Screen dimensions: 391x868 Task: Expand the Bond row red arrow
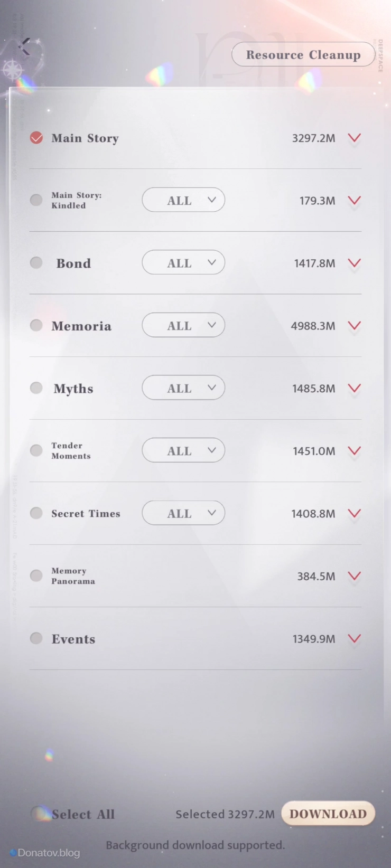click(x=355, y=263)
